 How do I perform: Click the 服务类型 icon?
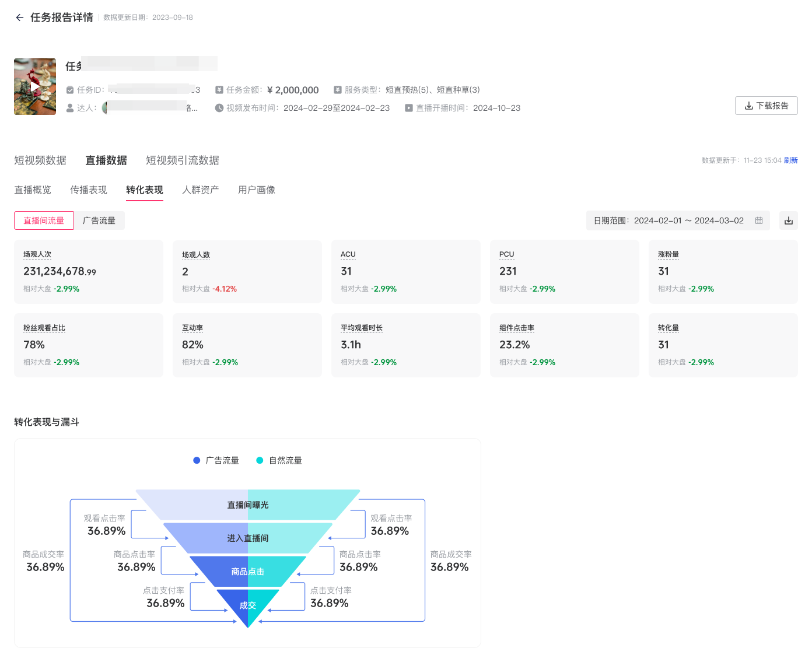(338, 90)
